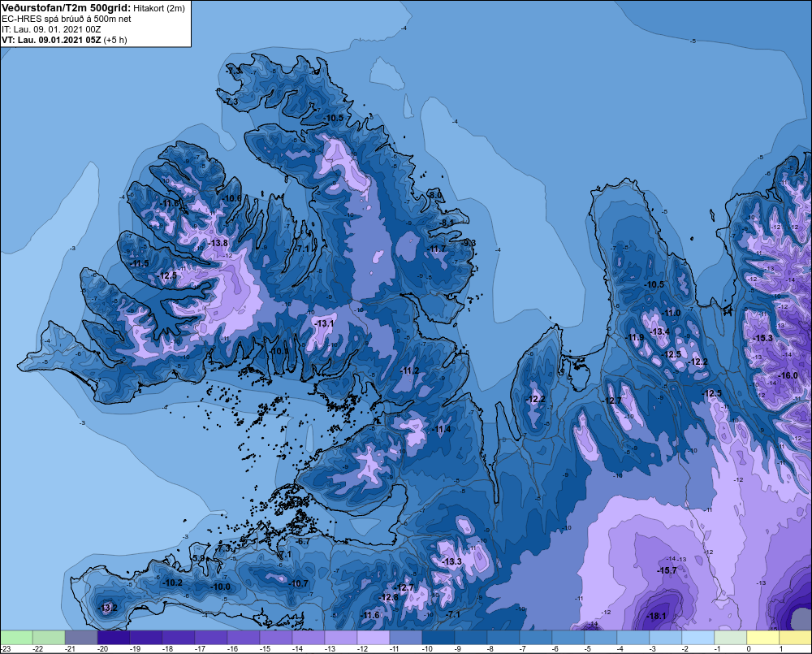
Task: Click the title text 'Veðurstofan/T2m 500grid:'
Action: (67, 8)
